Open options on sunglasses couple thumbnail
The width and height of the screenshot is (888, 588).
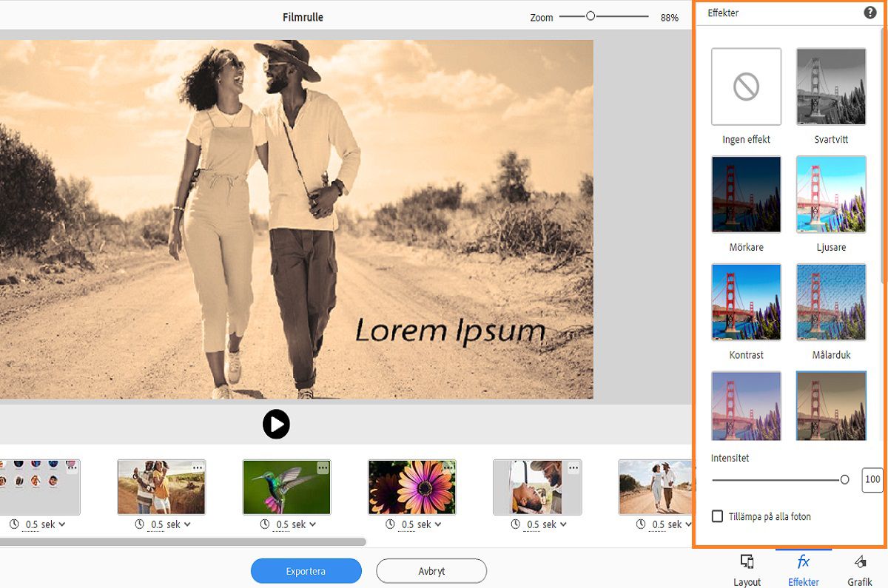197,467
